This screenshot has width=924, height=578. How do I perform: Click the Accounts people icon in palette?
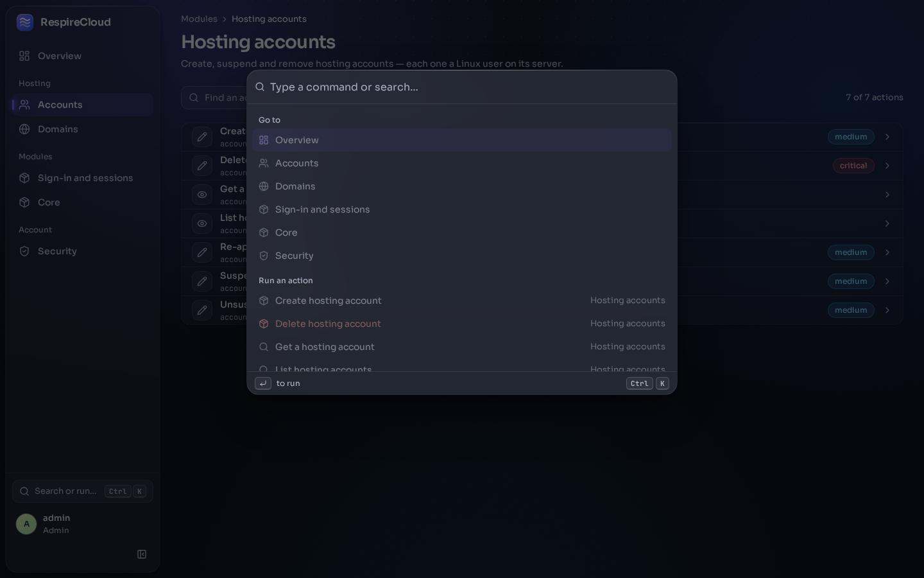(264, 163)
